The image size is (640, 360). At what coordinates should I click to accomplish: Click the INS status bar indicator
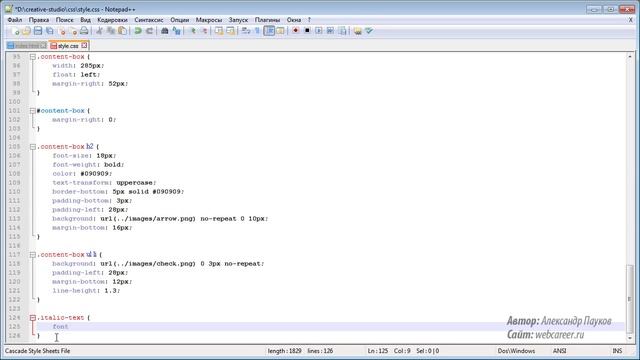pyautogui.click(x=617, y=351)
